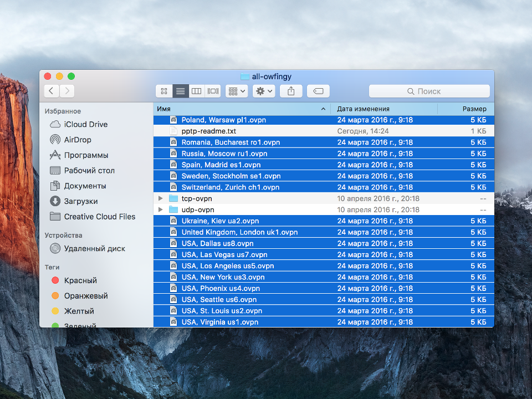
Task: Switch to list view mode
Action: [x=181, y=91]
